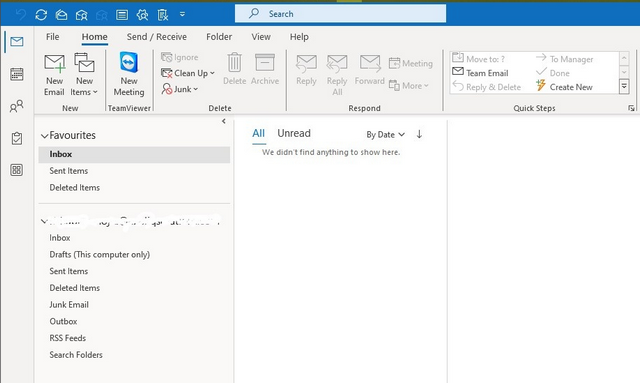Open the New Items dropdown
The image size is (640, 383).
click(84, 75)
